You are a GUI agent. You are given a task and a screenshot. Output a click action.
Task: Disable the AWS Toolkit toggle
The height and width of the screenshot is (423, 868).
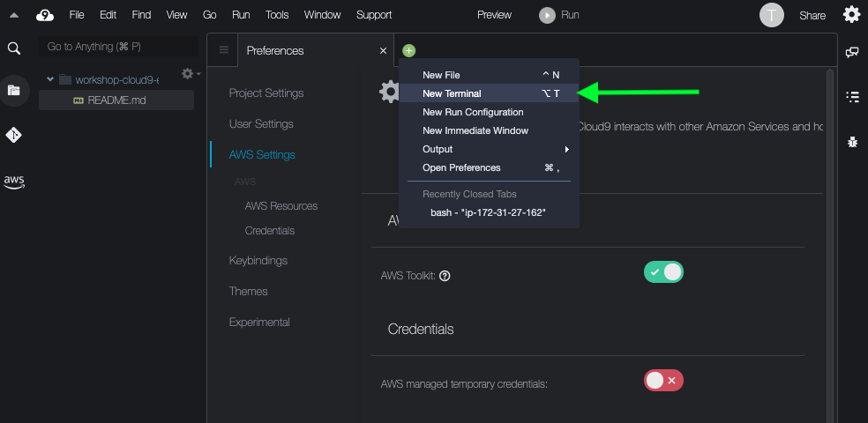click(x=663, y=272)
